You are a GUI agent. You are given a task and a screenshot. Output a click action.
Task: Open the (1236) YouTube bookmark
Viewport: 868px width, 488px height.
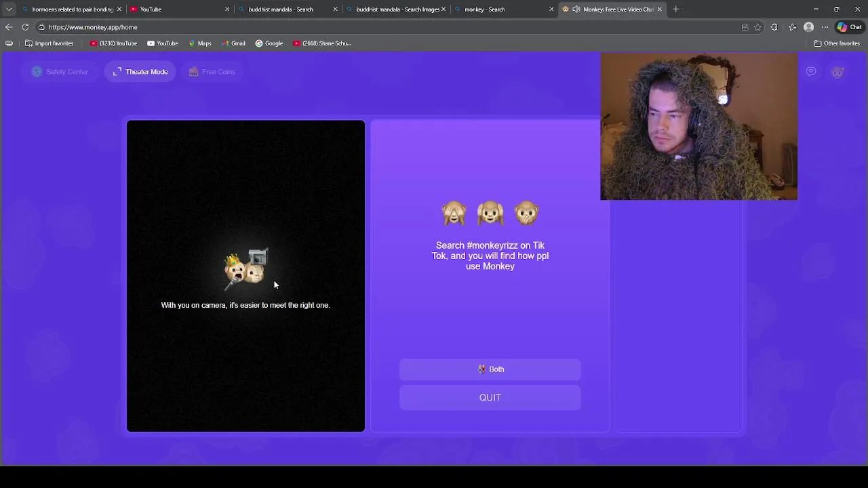(x=114, y=43)
